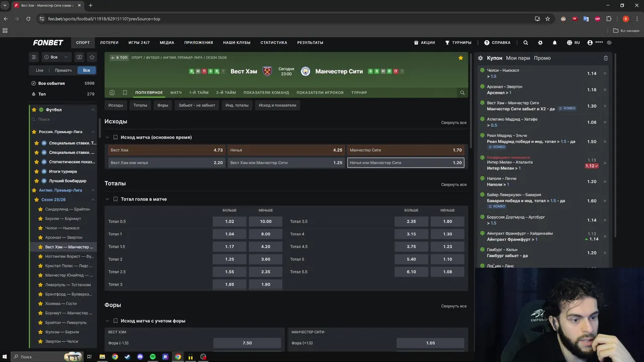
Task: Collapse the Футбол sidebar section
Action: tap(93, 110)
